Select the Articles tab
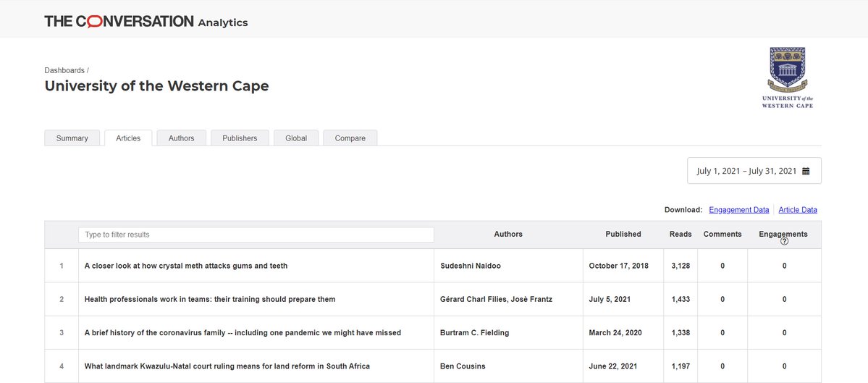 coord(128,138)
